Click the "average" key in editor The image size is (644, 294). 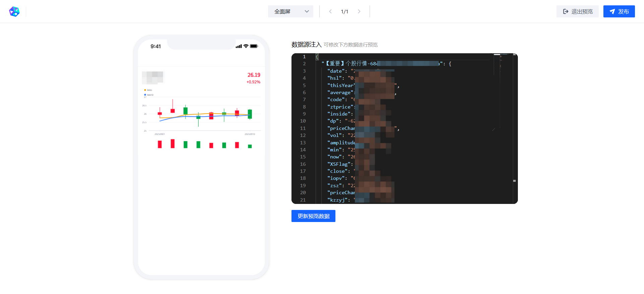tap(340, 92)
